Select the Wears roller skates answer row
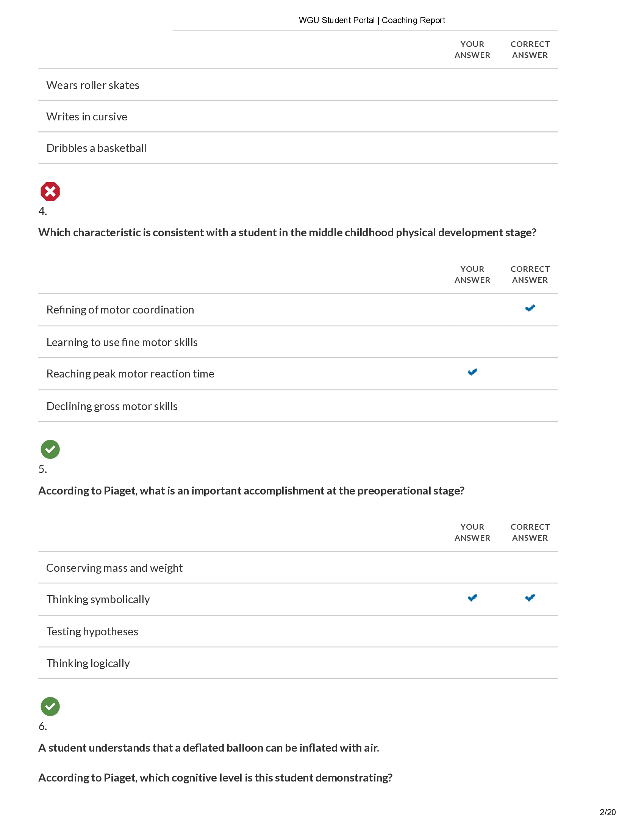 click(93, 85)
